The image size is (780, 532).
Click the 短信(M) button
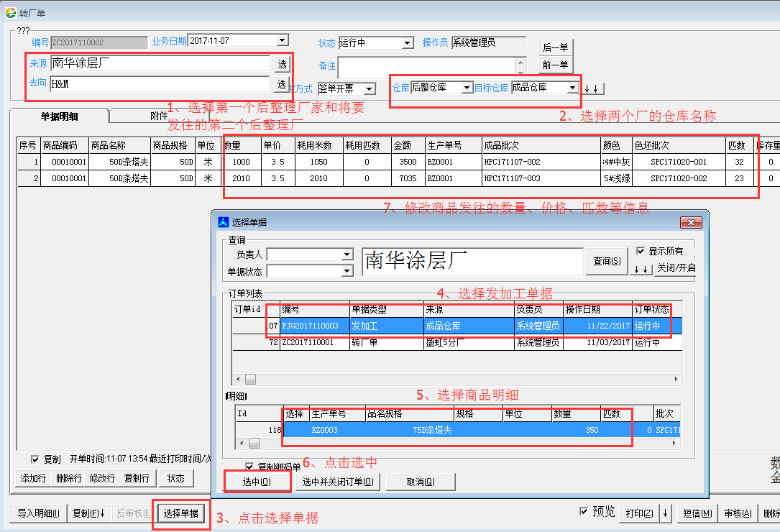tap(697, 513)
